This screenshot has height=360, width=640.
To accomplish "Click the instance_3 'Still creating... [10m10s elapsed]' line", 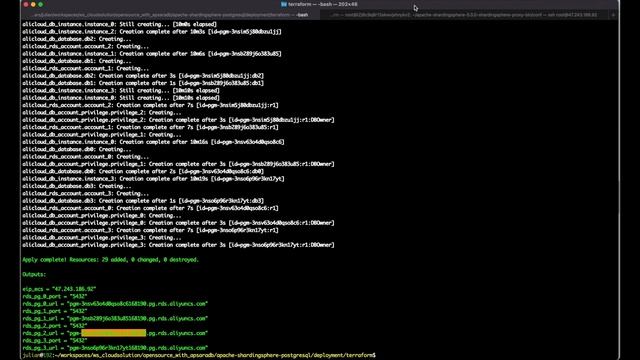I will pos(121,90).
